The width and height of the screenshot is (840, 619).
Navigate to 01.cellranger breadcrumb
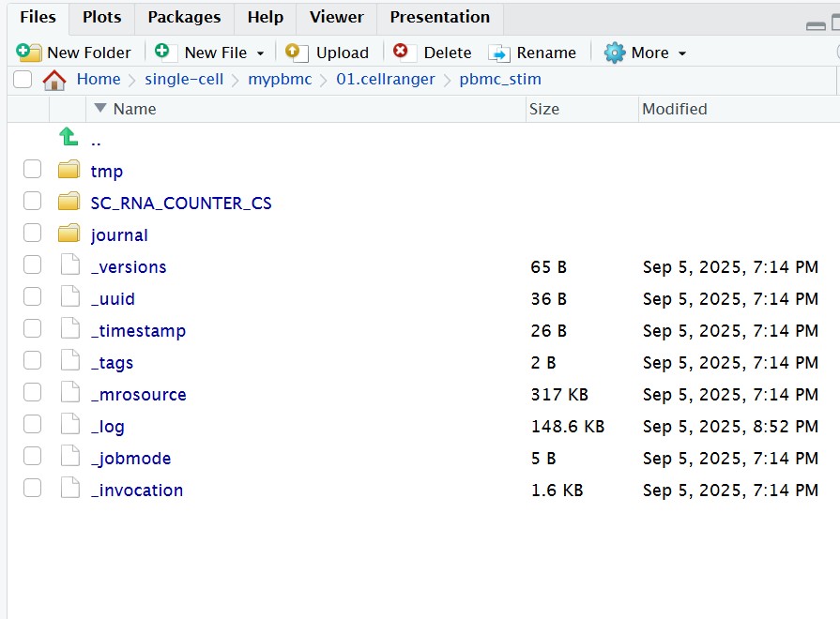[386, 79]
